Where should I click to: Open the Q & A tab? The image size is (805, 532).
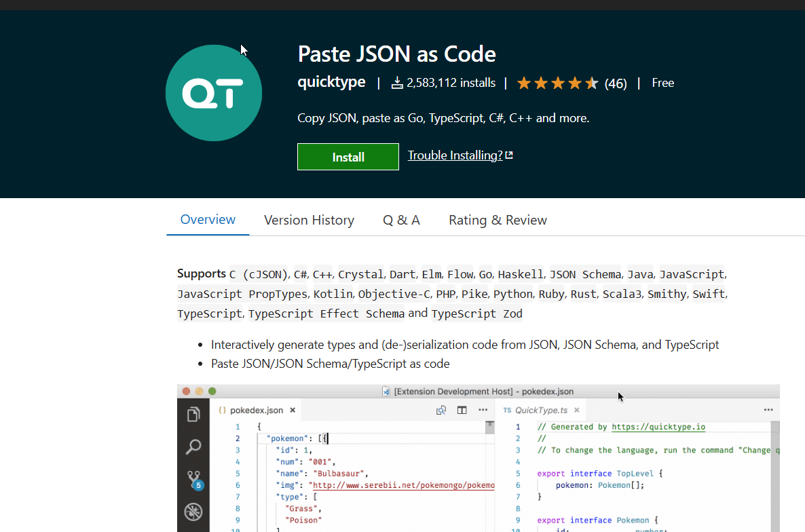click(401, 220)
